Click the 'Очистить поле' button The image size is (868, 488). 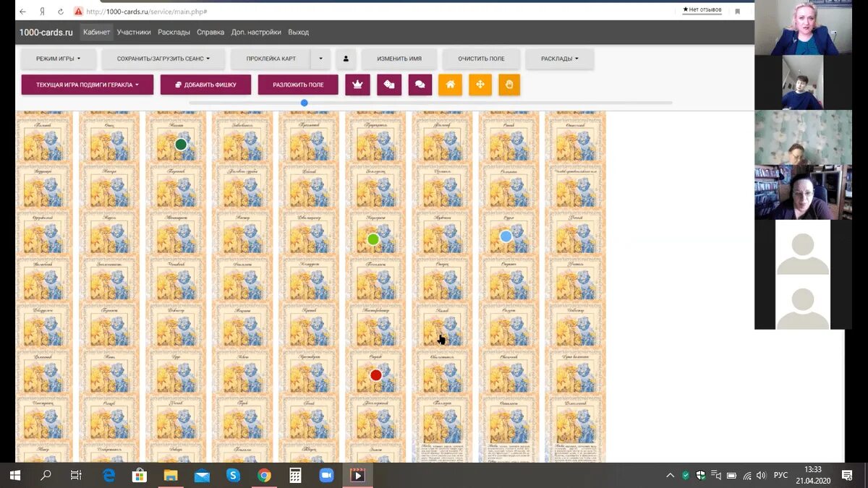tap(481, 59)
